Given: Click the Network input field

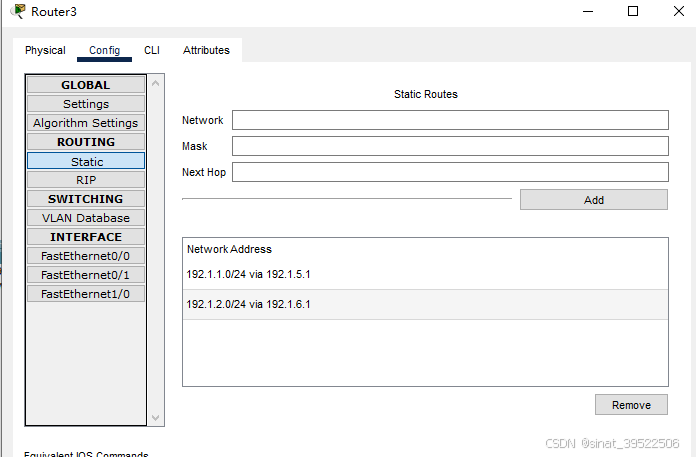Looking at the screenshot, I should 450,120.
